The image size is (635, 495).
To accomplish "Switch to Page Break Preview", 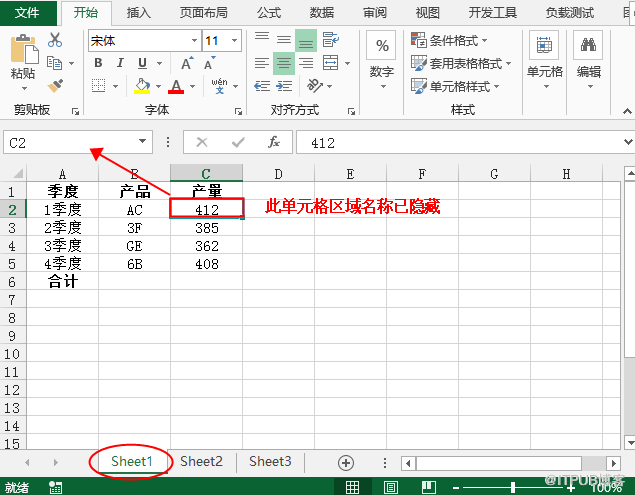I will coord(428,487).
